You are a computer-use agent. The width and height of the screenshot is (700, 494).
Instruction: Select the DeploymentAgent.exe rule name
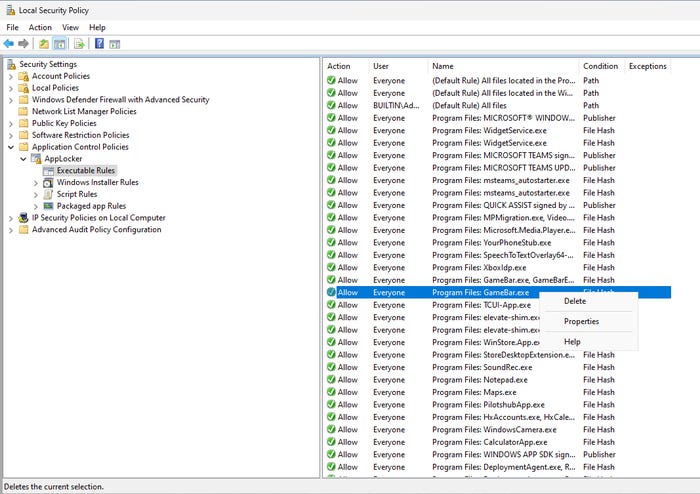[504, 467]
